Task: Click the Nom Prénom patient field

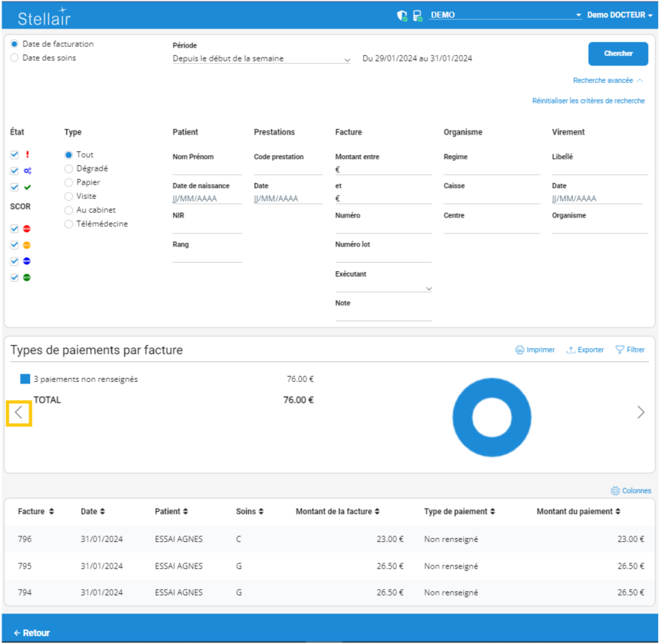Action: click(207, 168)
